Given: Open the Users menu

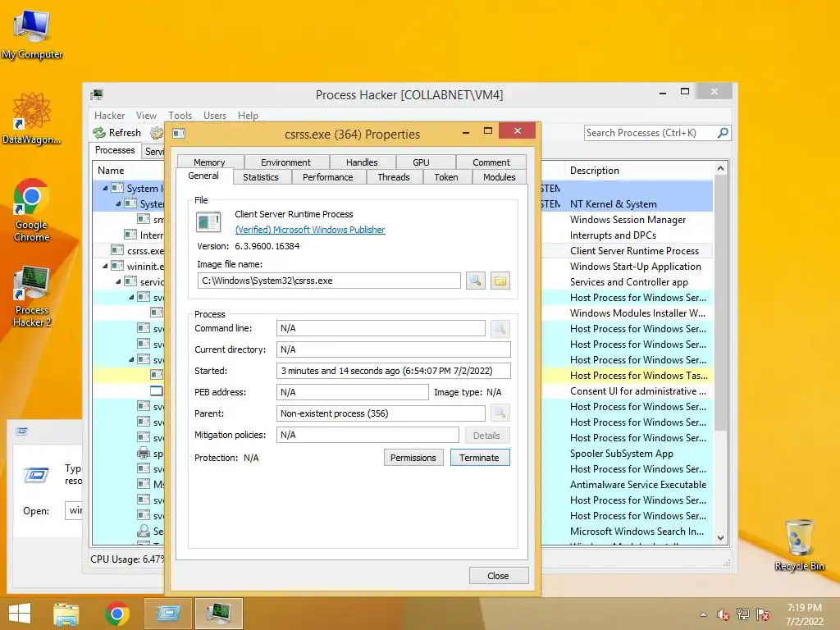Looking at the screenshot, I should pyautogui.click(x=215, y=115).
